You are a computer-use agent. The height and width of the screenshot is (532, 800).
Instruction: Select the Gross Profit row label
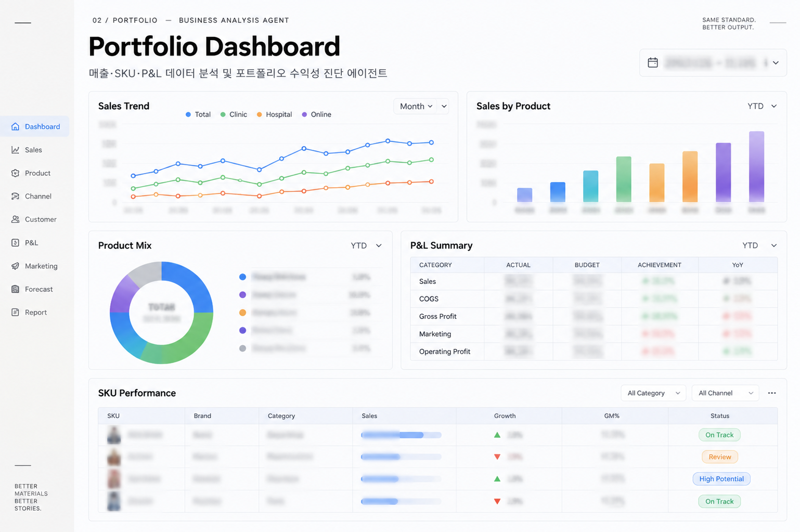[x=438, y=316]
